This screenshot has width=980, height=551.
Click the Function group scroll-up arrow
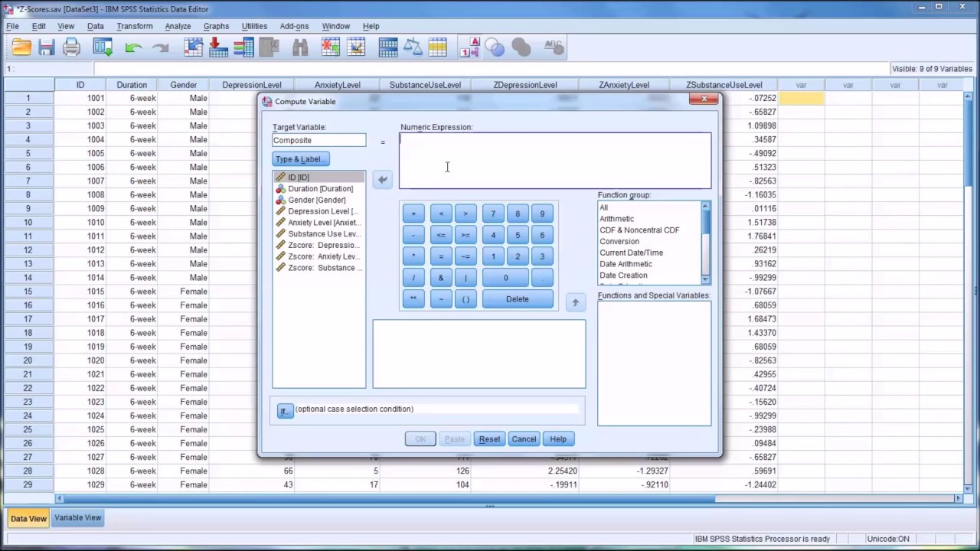(706, 206)
